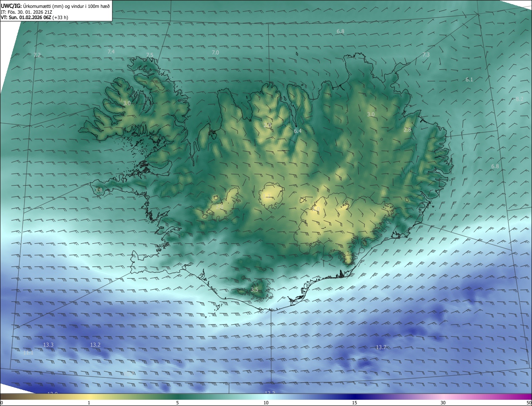Click the 5 tick on the color scale
The height and width of the screenshot is (406, 532).
coord(177,403)
